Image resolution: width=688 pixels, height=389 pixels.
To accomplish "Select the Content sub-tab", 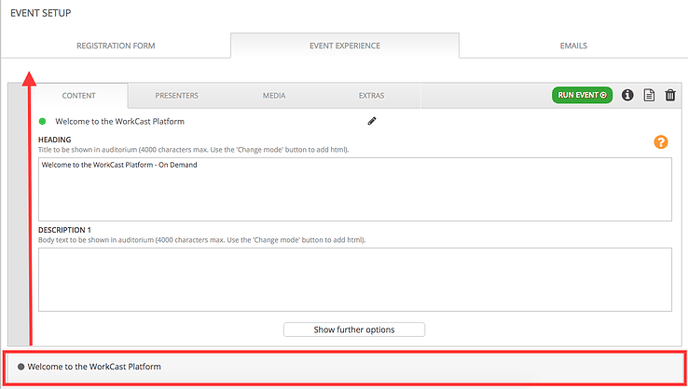I will click(x=79, y=96).
